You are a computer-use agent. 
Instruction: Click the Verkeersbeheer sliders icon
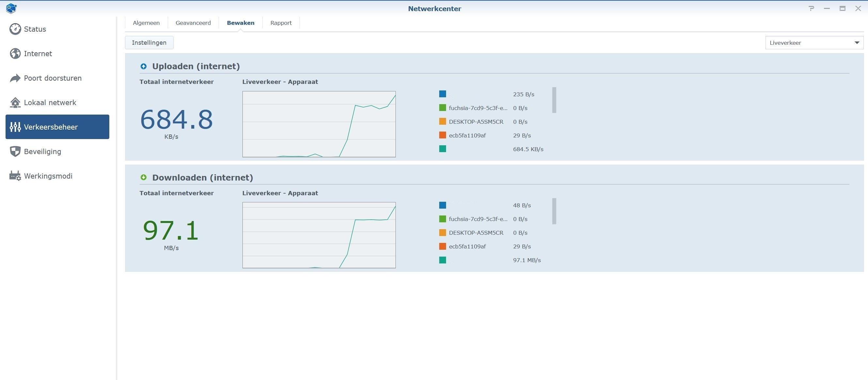15,127
